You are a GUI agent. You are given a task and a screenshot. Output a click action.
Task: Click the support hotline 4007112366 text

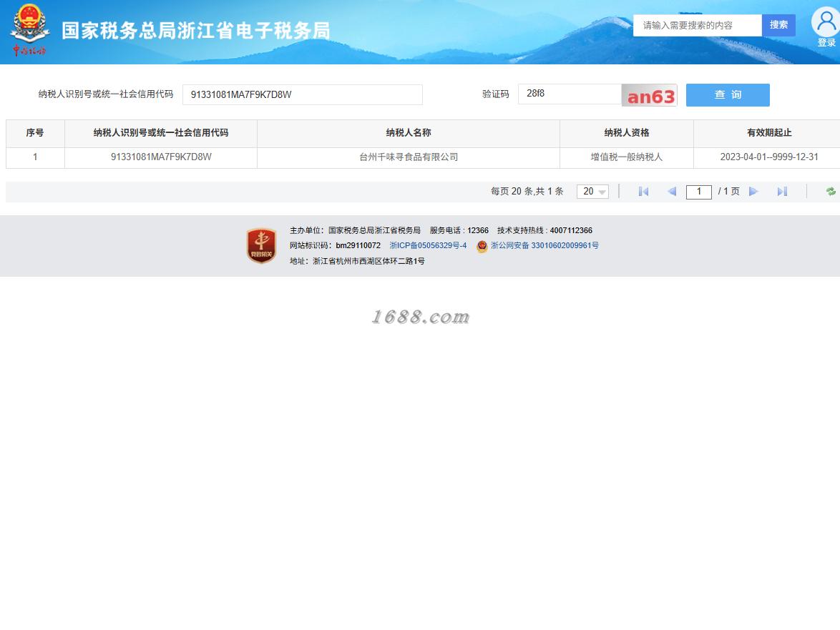click(x=571, y=231)
